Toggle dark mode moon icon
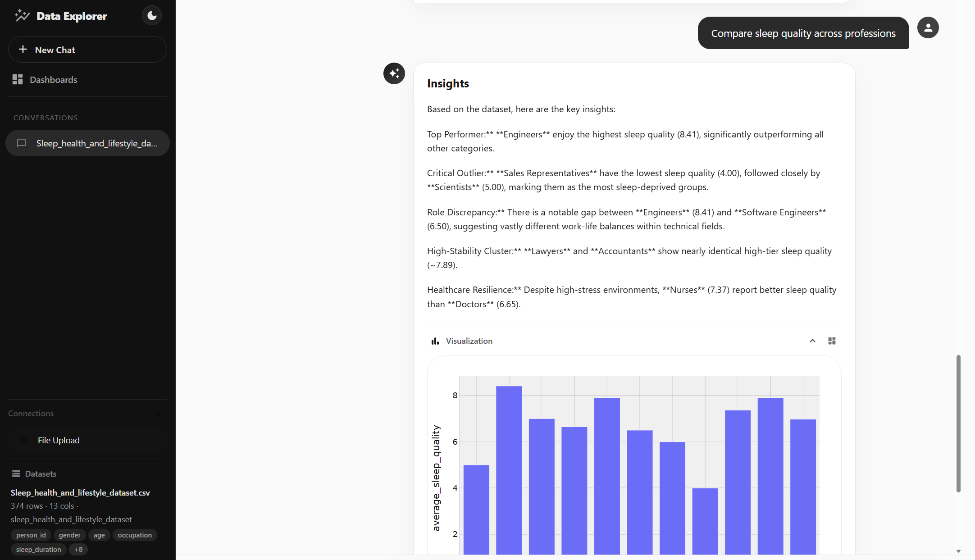 click(152, 16)
